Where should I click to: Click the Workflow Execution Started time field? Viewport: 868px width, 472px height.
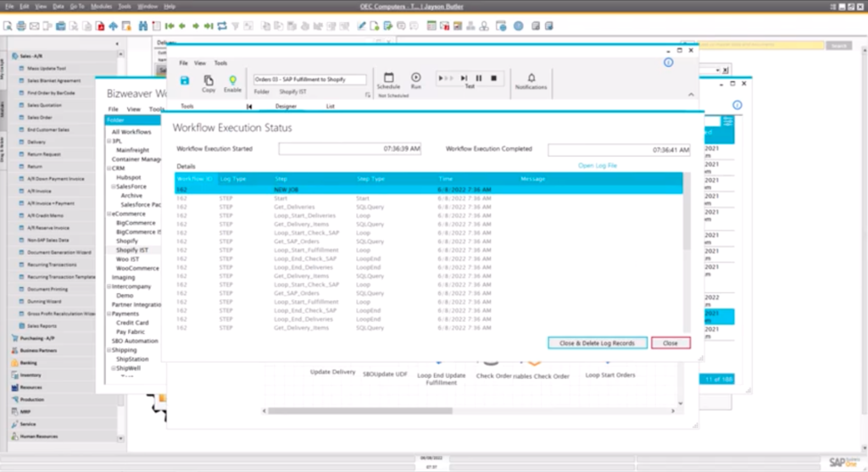pyautogui.click(x=350, y=149)
